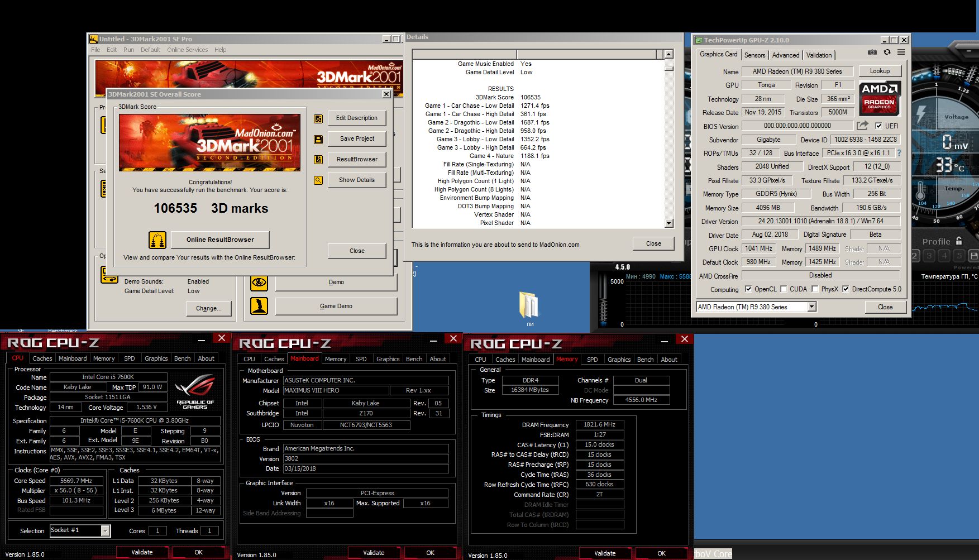Select Afterburner profile slot 3
The width and height of the screenshot is (979, 560).
pyautogui.click(x=929, y=256)
